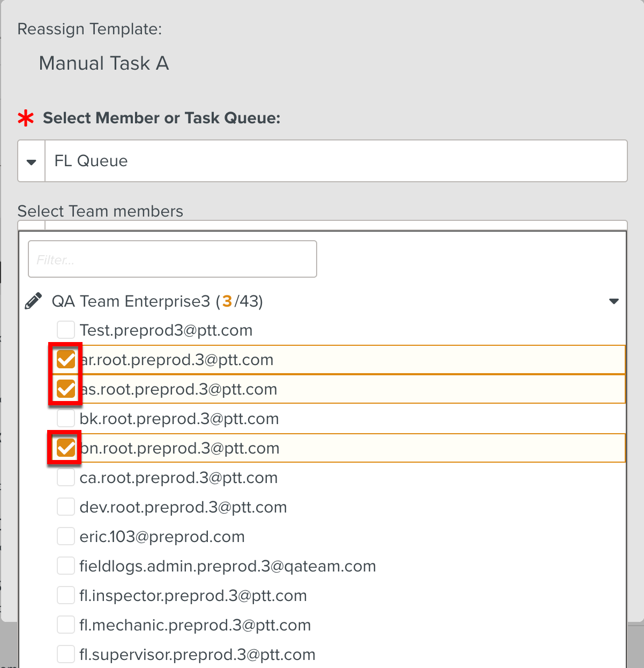The width and height of the screenshot is (644, 668).
Task: Uncheck the ar.root.preprod.3@ptt.com checkbox
Action: coord(66,360)
